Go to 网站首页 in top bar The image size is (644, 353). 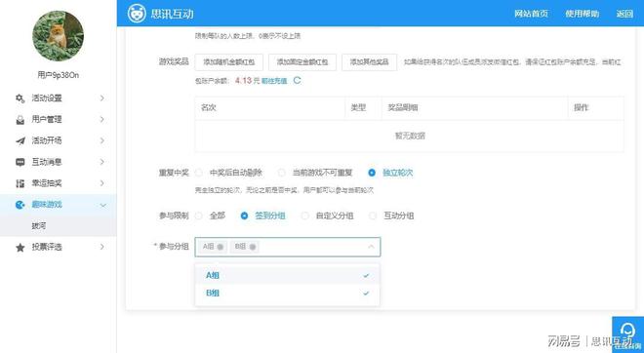[531, 14]
